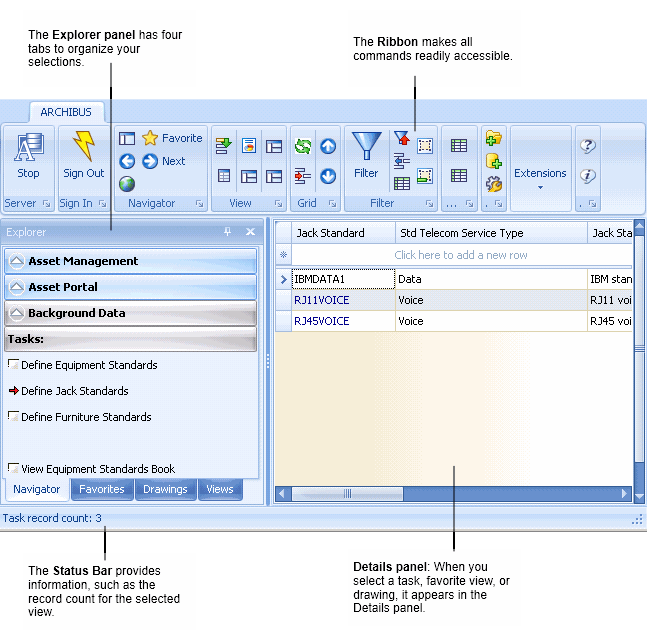Toggle the View Equipment Standards Book checkbox

[13, 468]
